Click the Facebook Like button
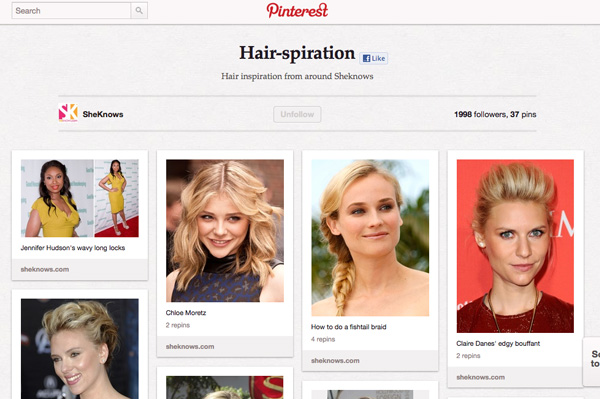The width and height of the screenshot is (600, 399). tap(373, 58)
